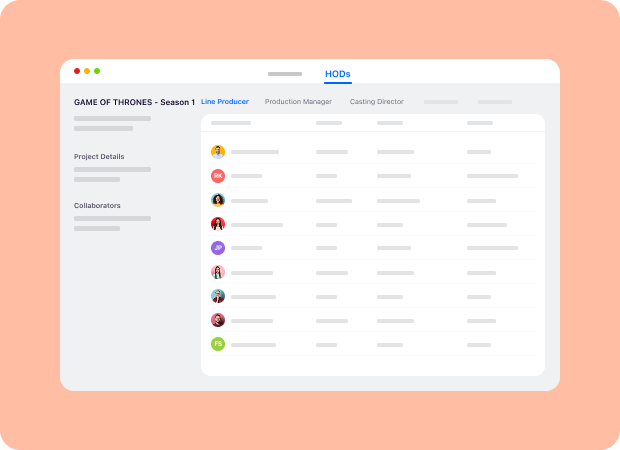This screenshot has width=620, height=450.
Task: Click the first column header in table
Action: point(231,123)
